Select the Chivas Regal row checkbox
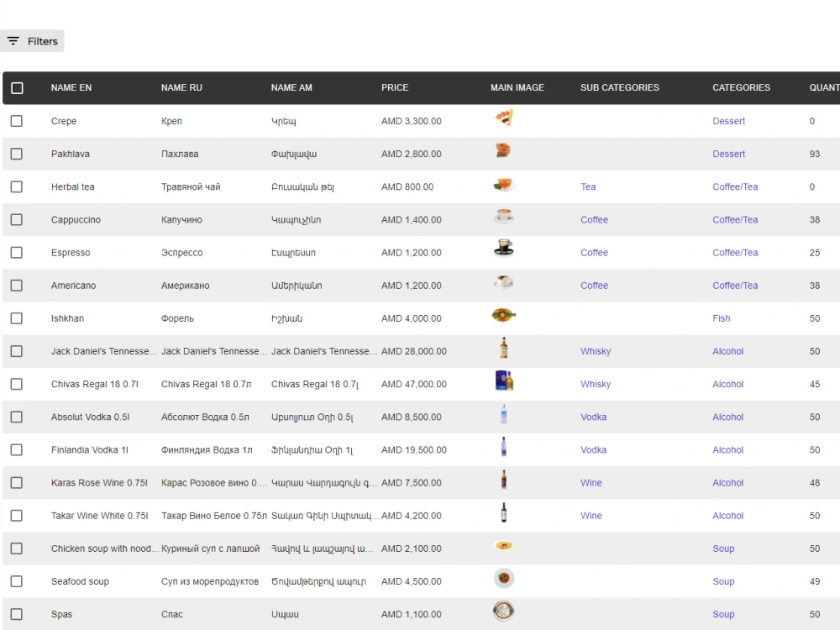 (17, 384)
